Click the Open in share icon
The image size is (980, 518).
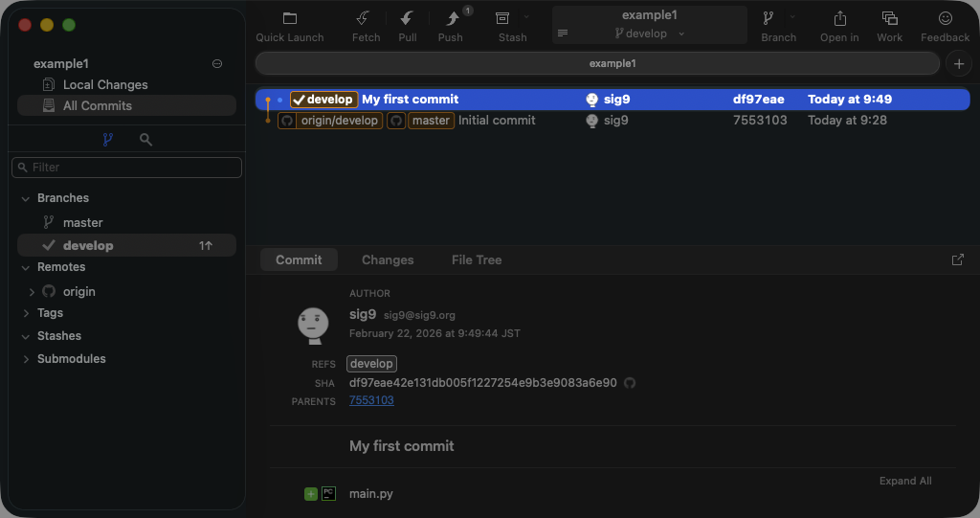click(x=839, y=19)
